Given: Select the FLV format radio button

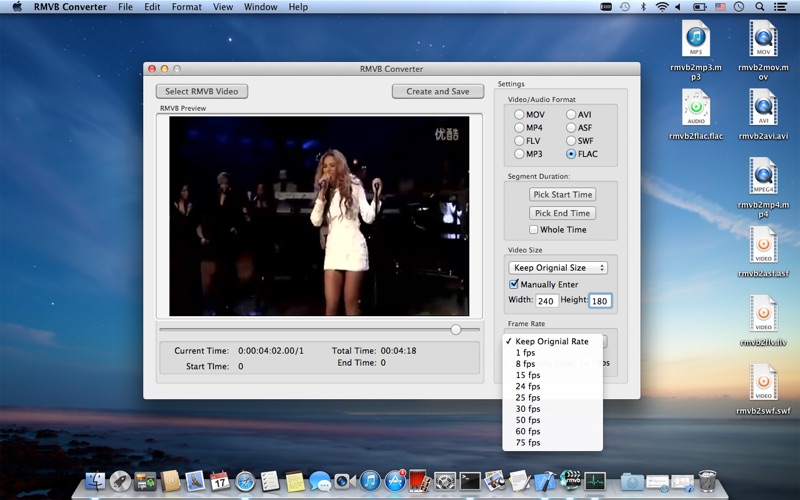Looking at the screenshot, I should [x=519, y=140].
